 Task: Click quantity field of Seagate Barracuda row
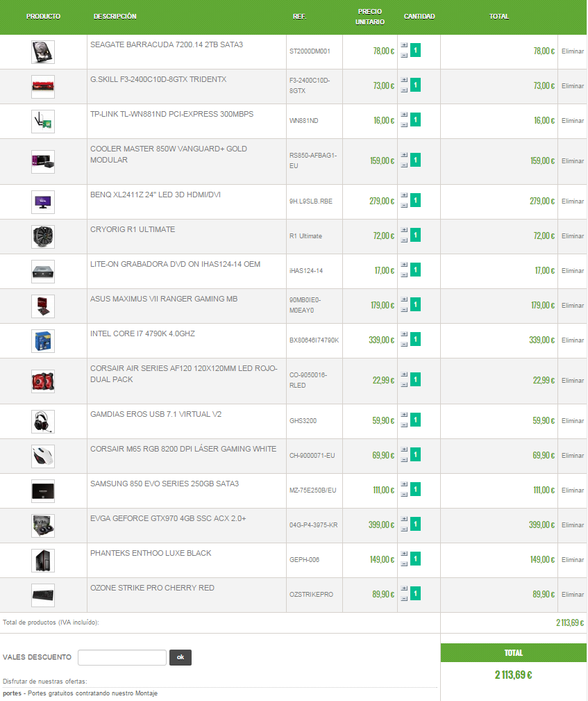(416, 50)
